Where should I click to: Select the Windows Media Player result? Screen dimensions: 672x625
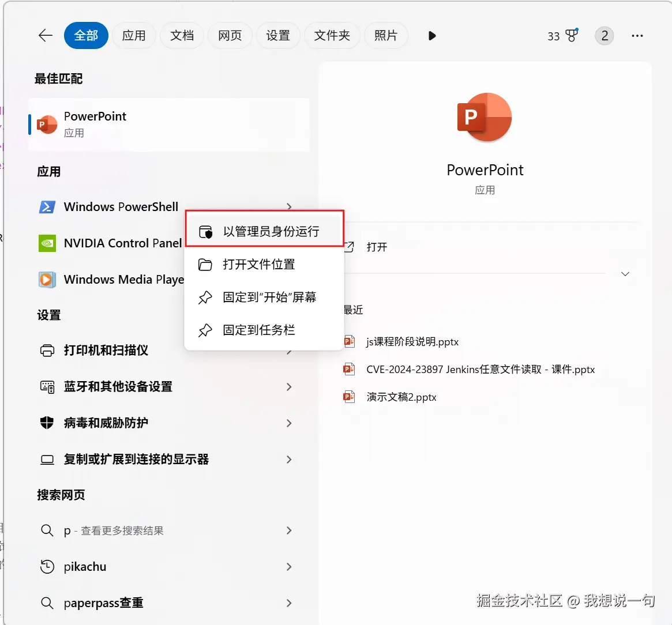124,280
